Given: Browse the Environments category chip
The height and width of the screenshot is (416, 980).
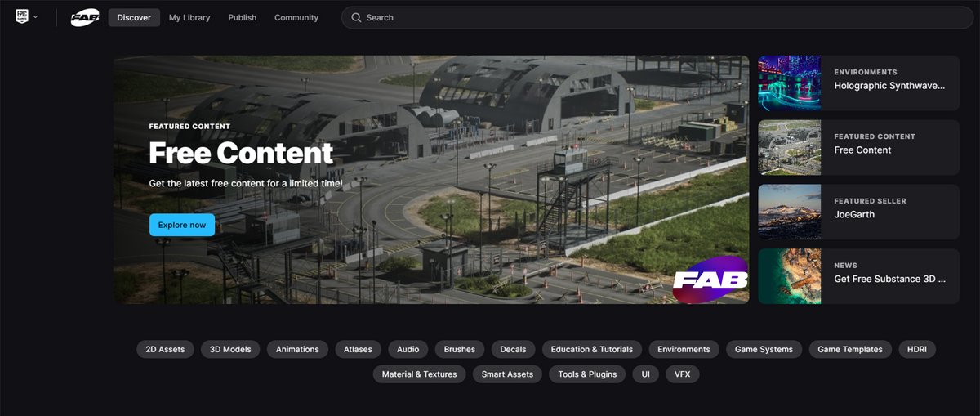Looking at the screenshot, I should point(684,349).
